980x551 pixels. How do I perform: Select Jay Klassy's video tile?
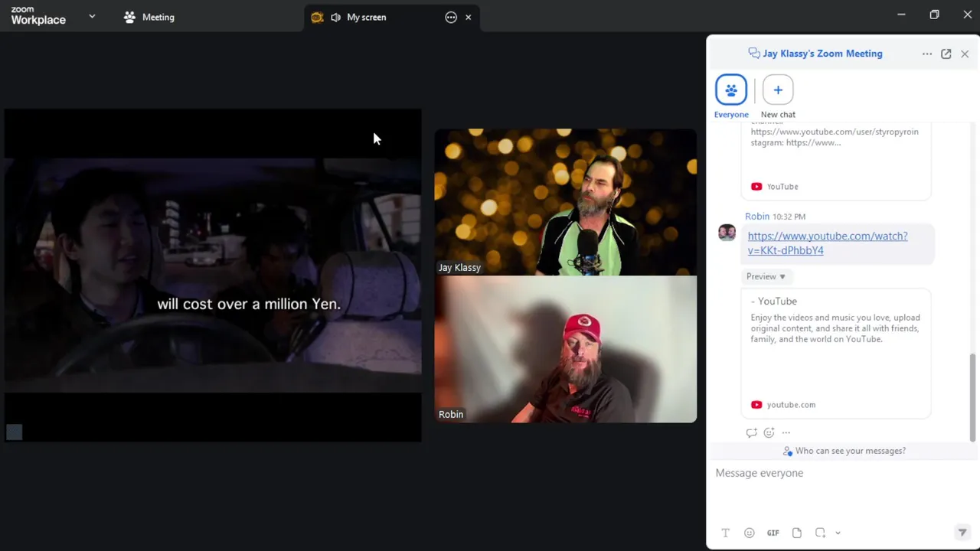point(566,202)
